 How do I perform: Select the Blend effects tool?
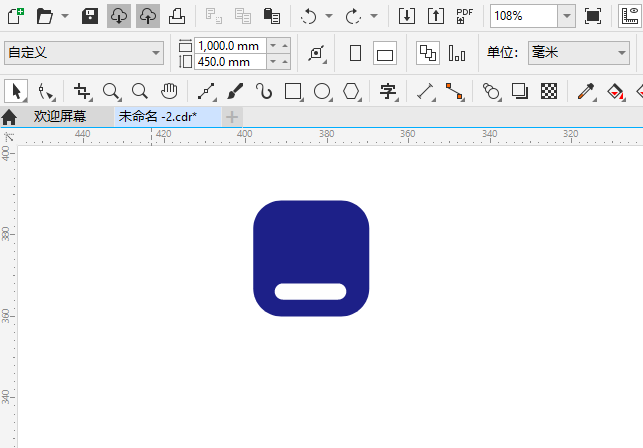click(491, 91)
